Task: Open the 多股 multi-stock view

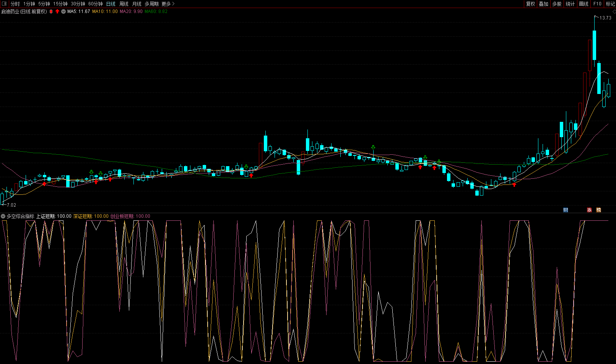Action: pyautogui.click(x=557, y=4)
